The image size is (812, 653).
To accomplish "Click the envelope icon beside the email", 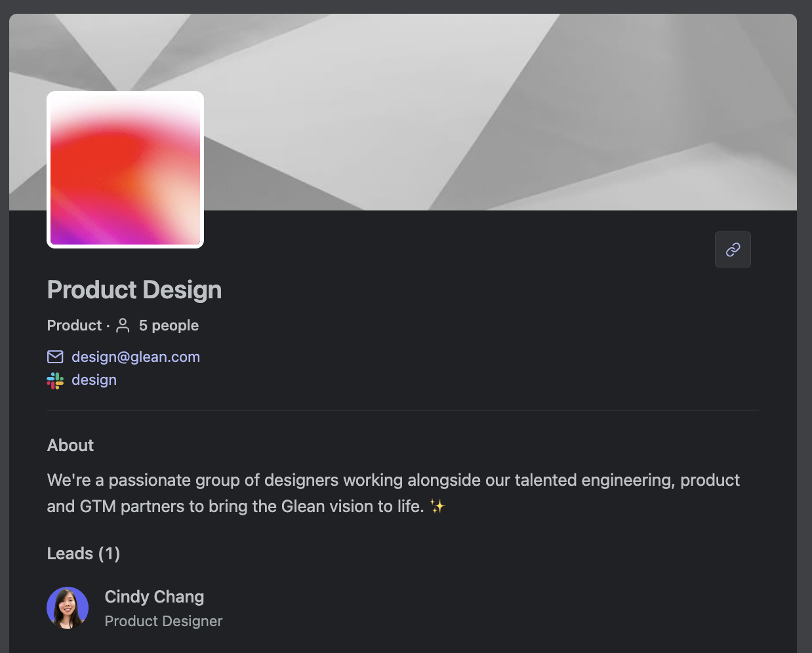I will tap(55, 357).
